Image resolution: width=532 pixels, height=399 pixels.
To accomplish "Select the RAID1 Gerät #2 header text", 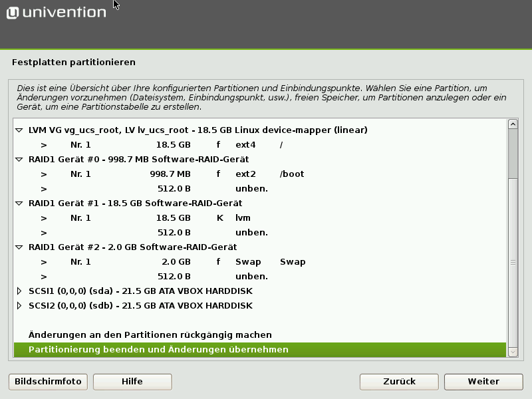I will pos(132,247).
